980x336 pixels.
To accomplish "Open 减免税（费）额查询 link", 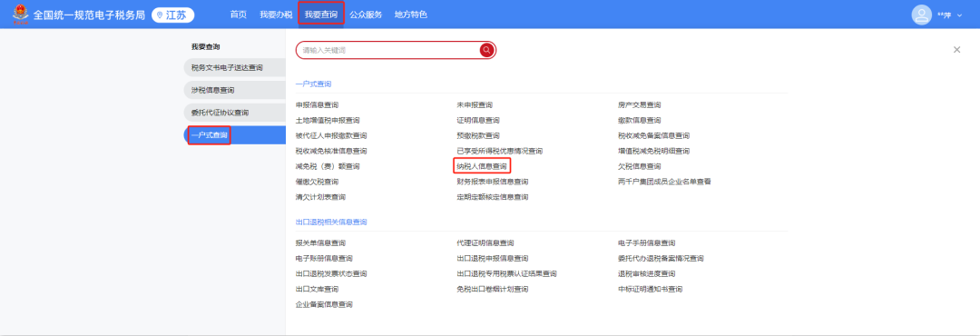I will (x=328, y=166).
